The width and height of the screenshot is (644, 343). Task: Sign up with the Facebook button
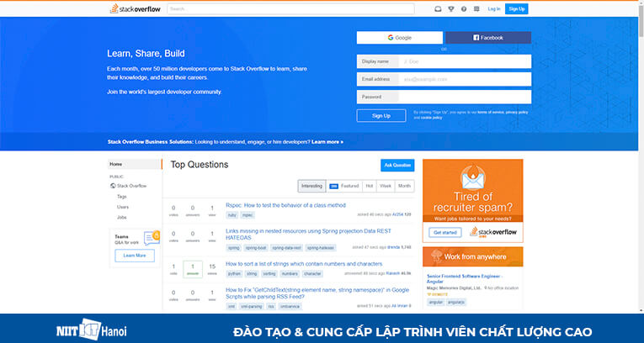coord(488,38)
